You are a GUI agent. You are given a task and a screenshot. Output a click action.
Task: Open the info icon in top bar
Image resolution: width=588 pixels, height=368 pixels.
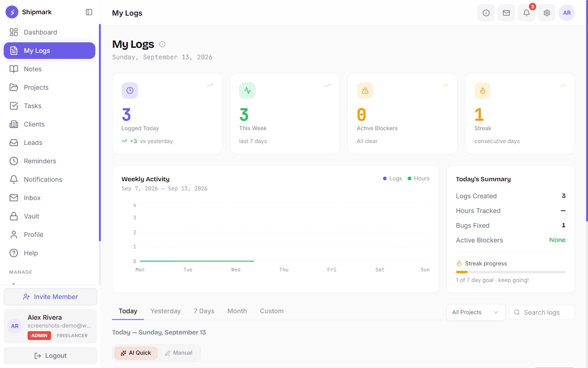pos(486,13)
